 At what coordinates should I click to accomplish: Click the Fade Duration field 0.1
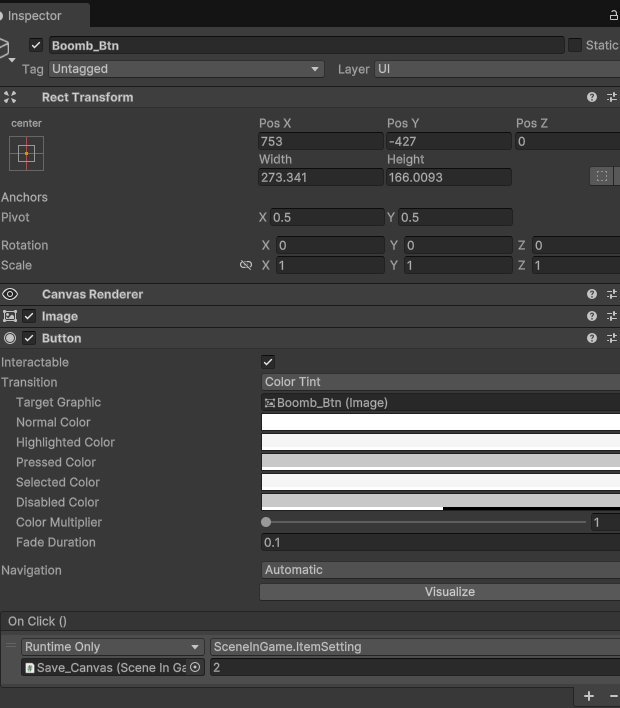point(441,542)
